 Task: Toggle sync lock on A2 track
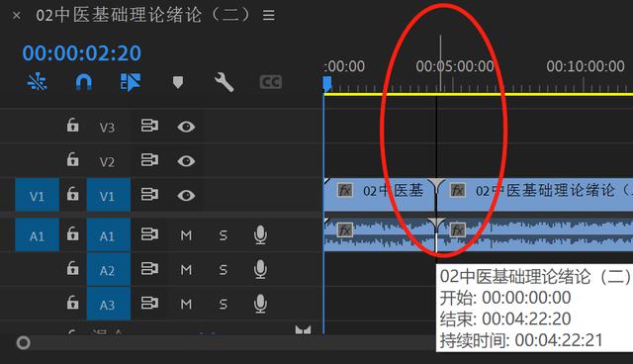(149, 268)
